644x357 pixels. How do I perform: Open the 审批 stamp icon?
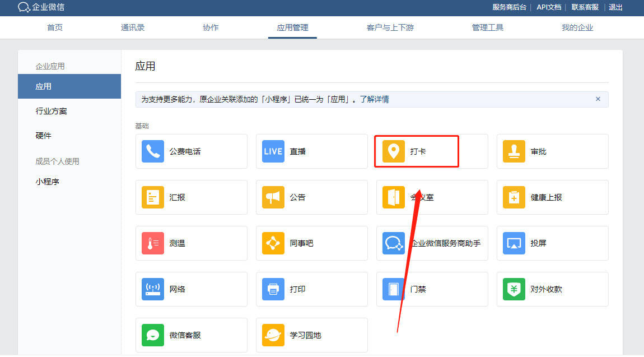[514, 151]
